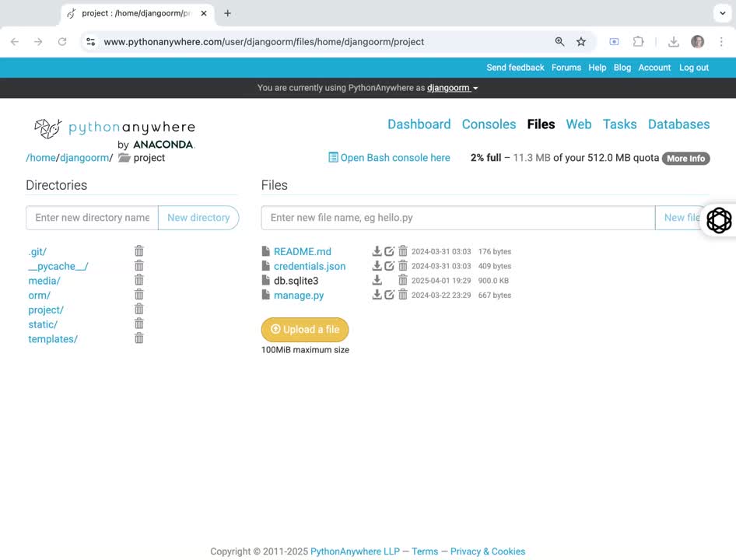The image size is (736, 560).
Task: Open the tab search chevron dropdown
Action: 723,13
